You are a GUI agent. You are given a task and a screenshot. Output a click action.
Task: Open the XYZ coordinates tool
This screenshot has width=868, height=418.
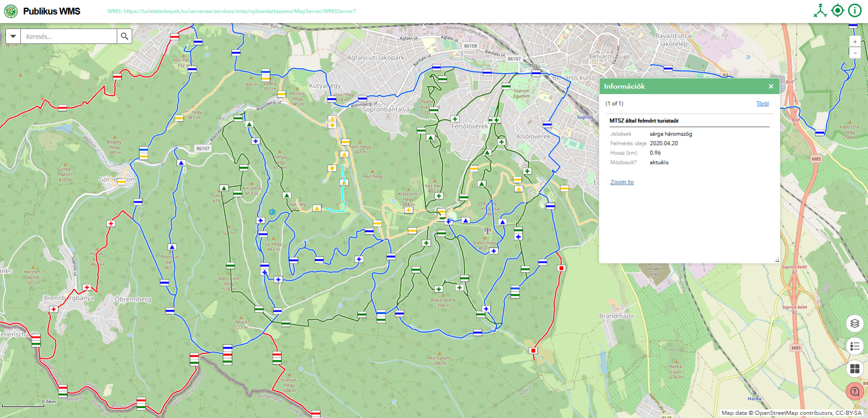[x=820, y=10]
